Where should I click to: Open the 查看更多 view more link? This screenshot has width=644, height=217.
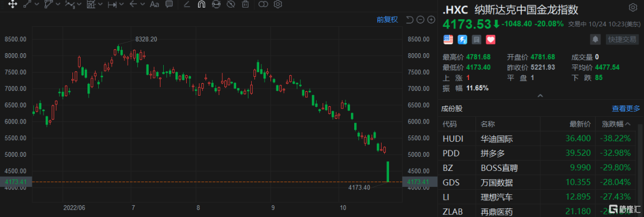(626, 108)
